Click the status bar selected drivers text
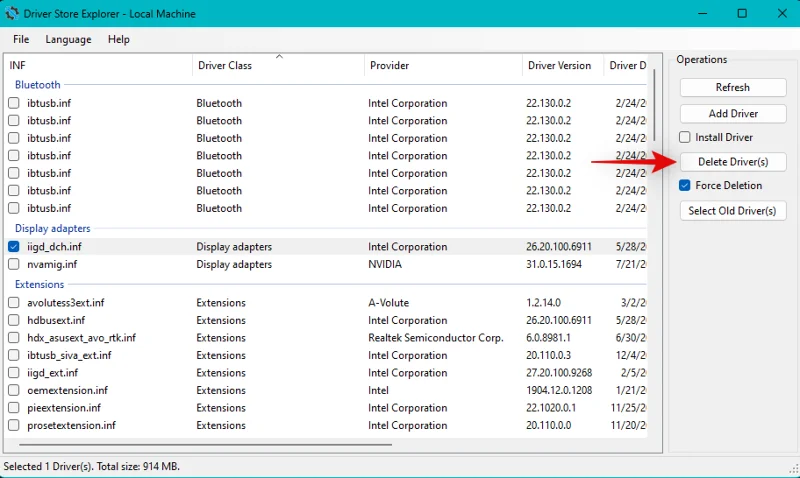Viewport: 800px width, 478px height. [x=91, y=466]
